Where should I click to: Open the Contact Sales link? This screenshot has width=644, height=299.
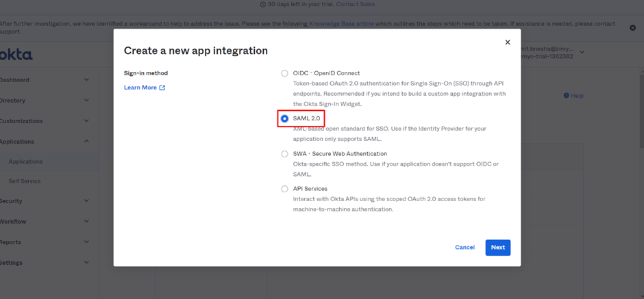click(x=356, y=4)
